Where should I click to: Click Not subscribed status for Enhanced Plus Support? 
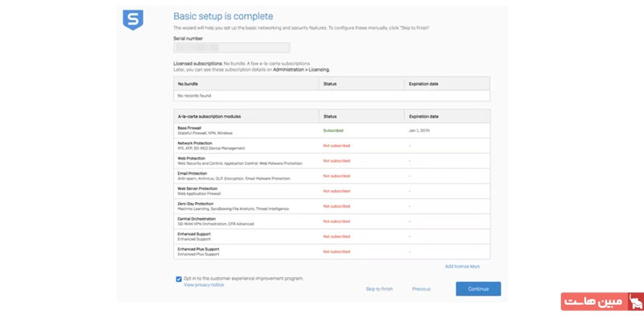coord(336,251)
